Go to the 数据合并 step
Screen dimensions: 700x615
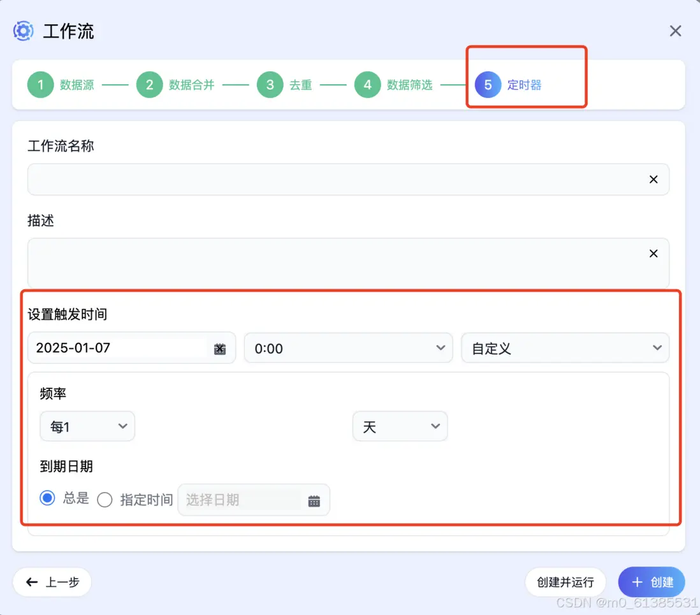[191, 85]
